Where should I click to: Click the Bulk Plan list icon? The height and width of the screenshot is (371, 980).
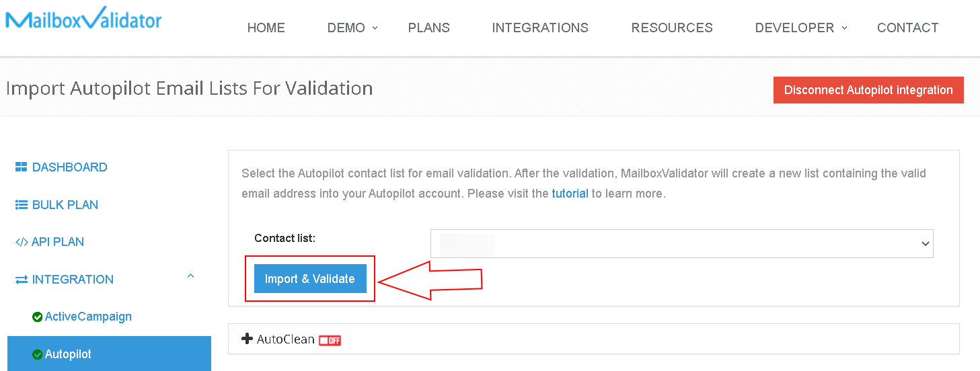click(x=21, y=205)
